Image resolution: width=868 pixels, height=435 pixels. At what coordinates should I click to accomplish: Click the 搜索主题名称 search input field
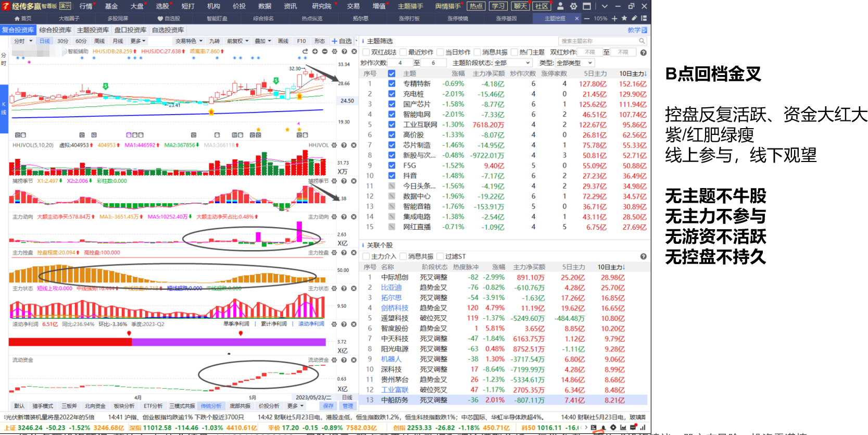click(598, 41)
